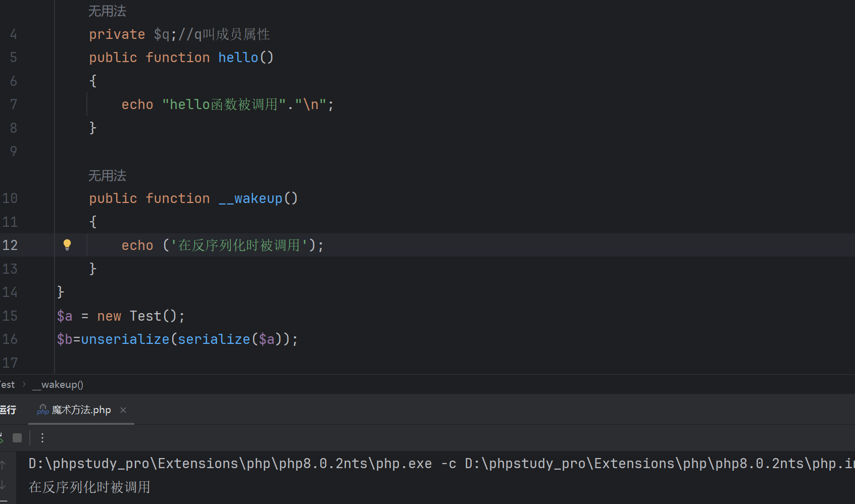Click the __wakeup() breadcrumb
855x504 pixels.
[58, 385]
